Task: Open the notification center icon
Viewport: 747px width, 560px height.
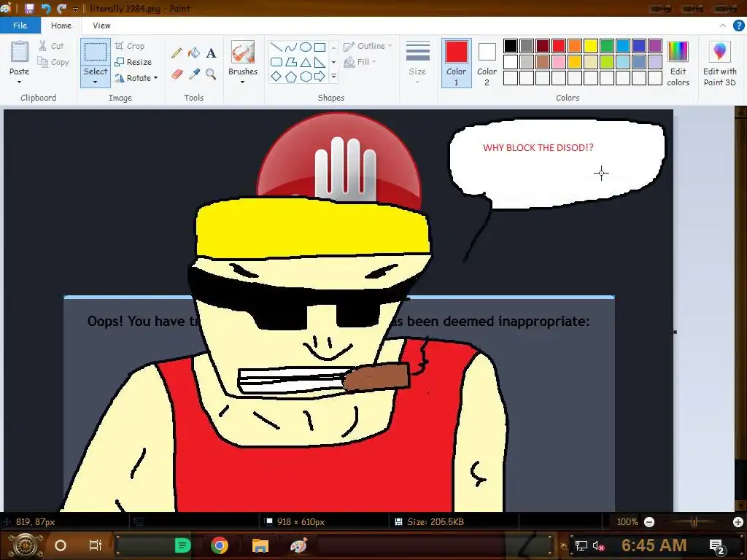Action: (x=716, y=545)
